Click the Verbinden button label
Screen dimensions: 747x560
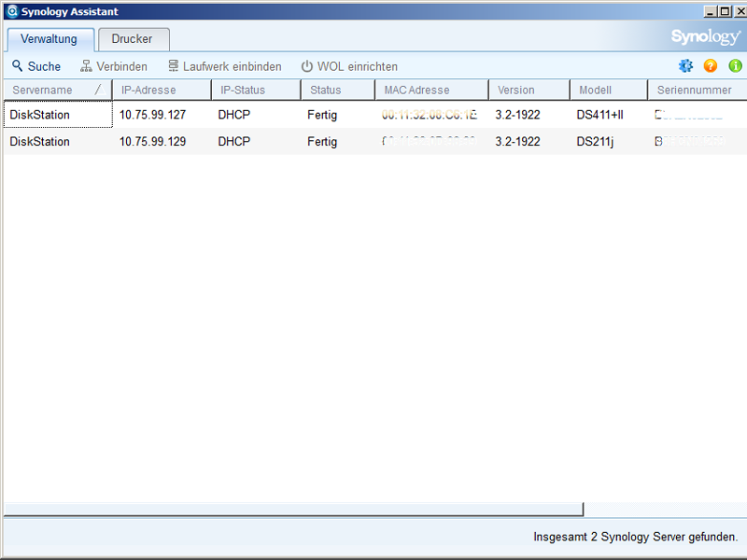tap(122, 66)
